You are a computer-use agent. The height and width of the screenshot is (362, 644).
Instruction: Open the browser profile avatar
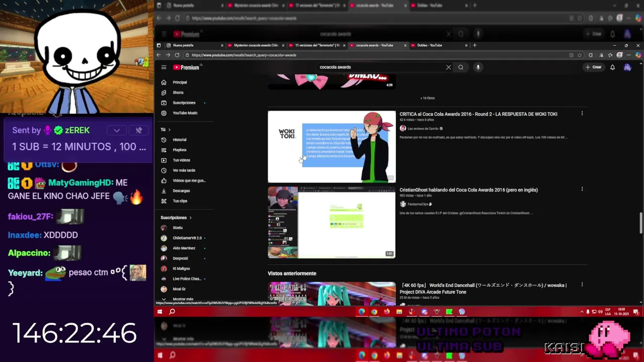tap(620, 55)
